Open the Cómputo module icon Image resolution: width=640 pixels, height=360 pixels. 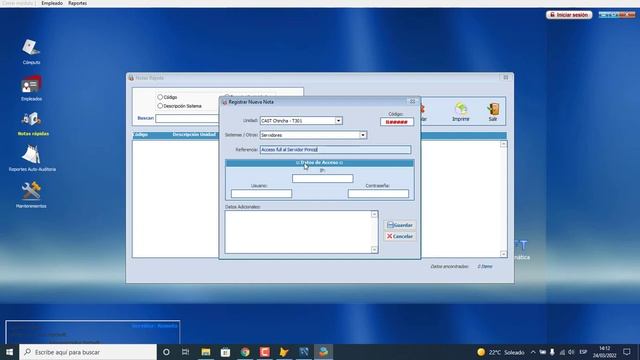[31, 47]
